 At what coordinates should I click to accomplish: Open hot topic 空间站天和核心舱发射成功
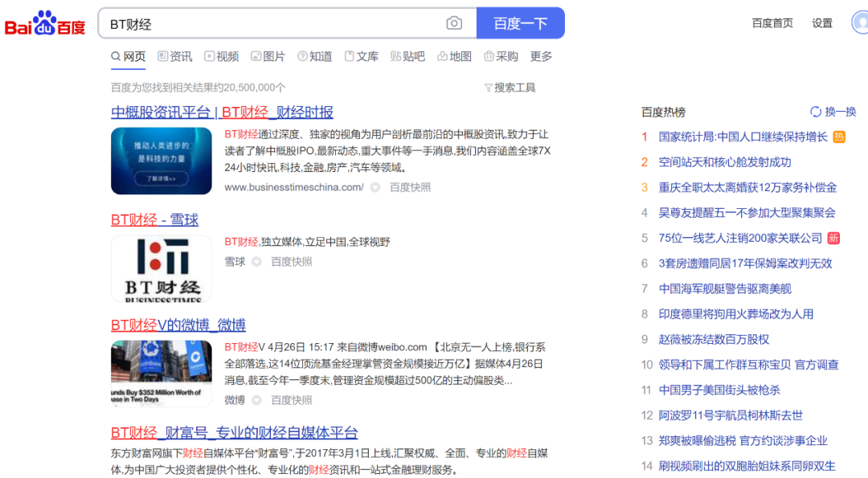[x=725, y=162]
